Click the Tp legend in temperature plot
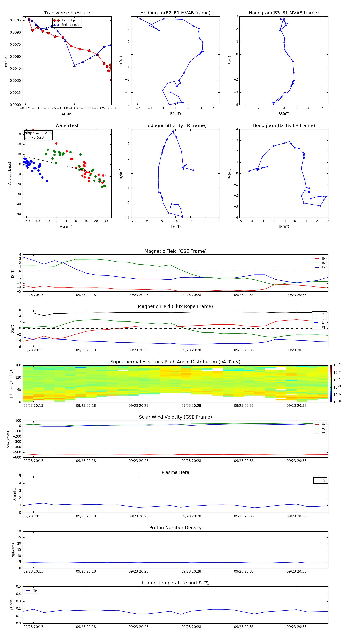351x644 pixels. (x=31, y=591)
